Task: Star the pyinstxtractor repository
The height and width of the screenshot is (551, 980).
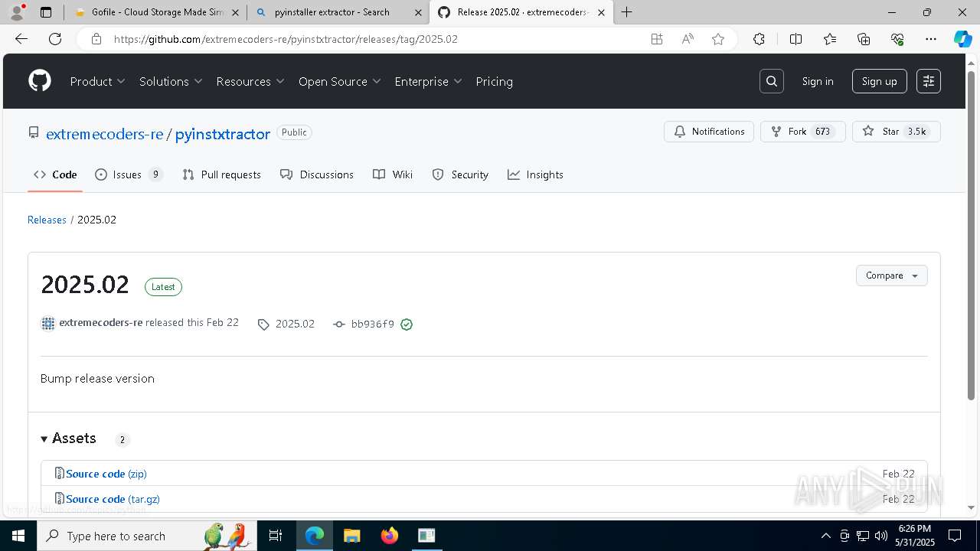Action: [896, 132]
